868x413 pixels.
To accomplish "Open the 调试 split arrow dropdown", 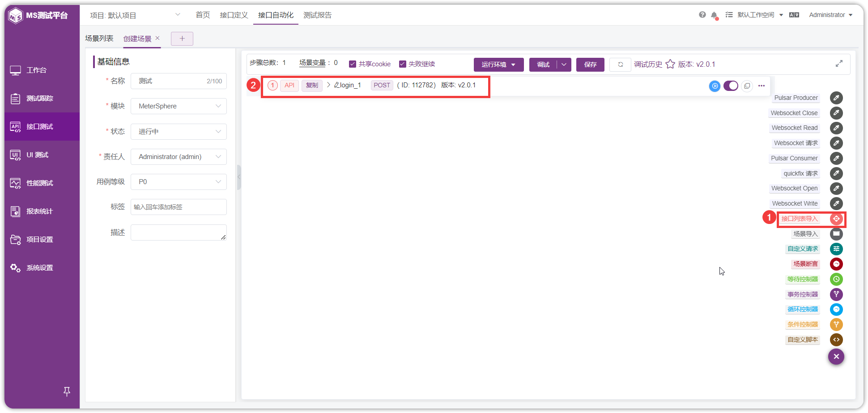I will click(564, 65).
